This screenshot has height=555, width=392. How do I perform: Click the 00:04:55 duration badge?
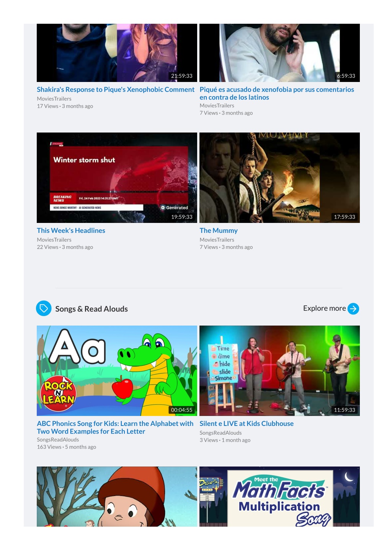pyautogui.click(x=182, y=410)
